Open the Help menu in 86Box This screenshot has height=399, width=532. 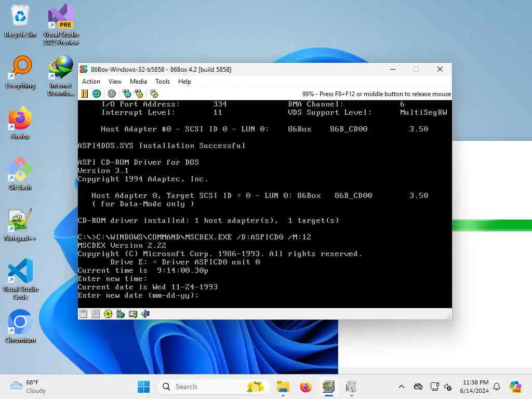coord(184,82)
